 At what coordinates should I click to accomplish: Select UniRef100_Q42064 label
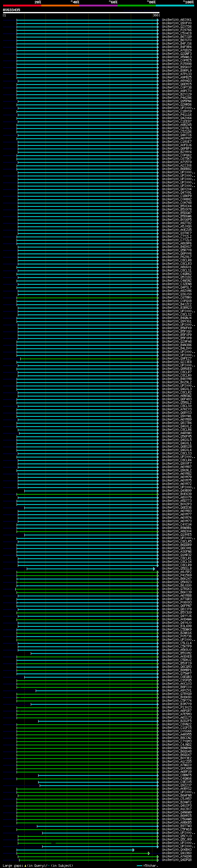click(176, 118)
